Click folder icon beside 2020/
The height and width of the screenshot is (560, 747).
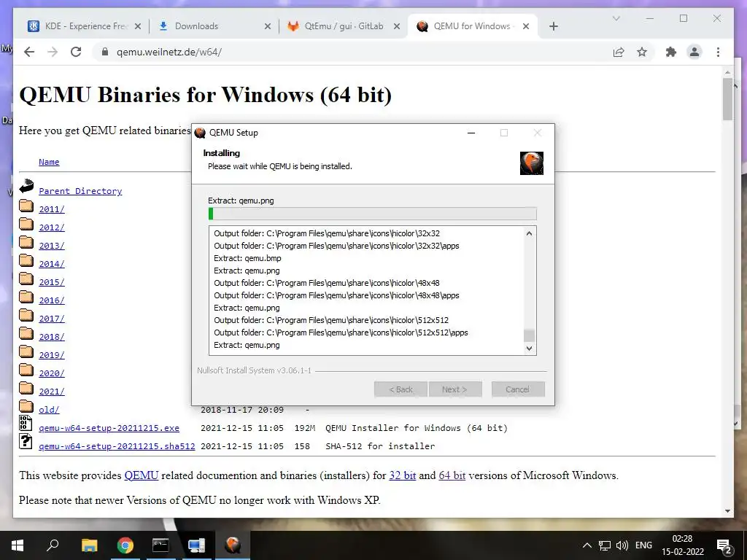[26, 370]
